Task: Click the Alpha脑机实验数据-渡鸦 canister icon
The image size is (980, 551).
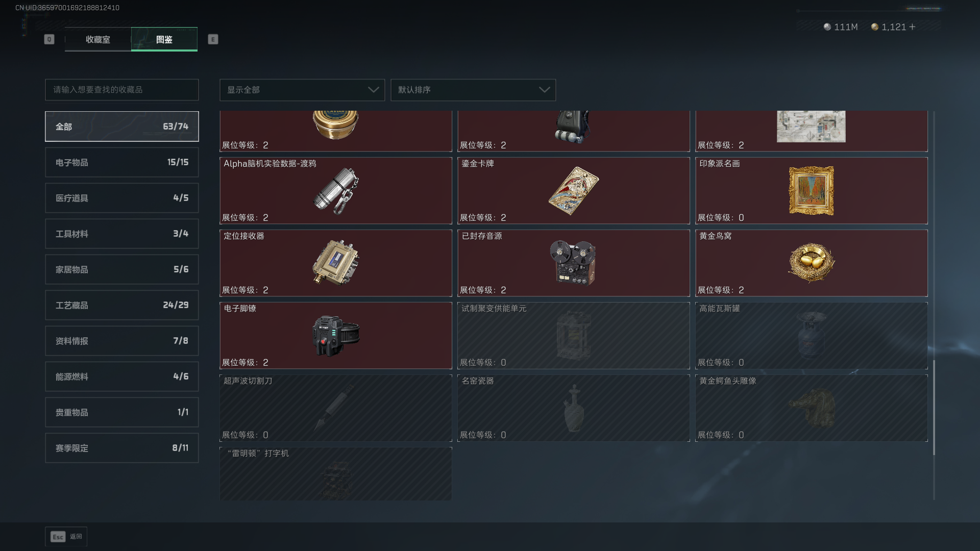Action: pyautogui.click(x=336, y=191)
